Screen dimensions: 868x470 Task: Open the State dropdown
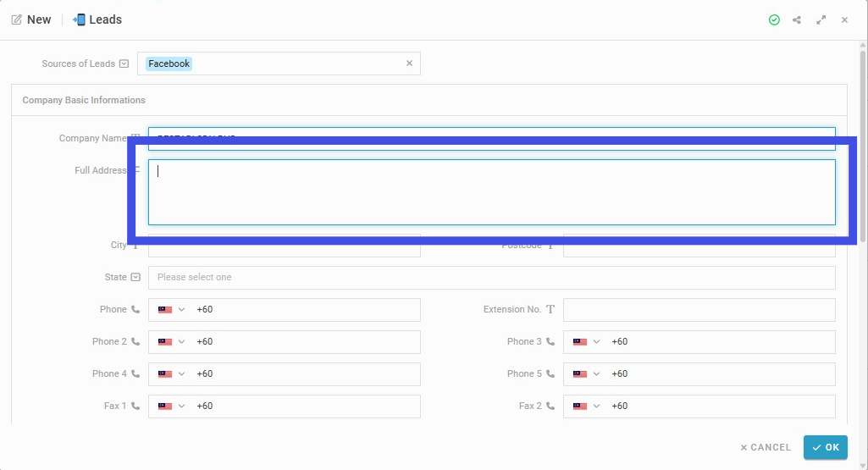tap(491, 278)
